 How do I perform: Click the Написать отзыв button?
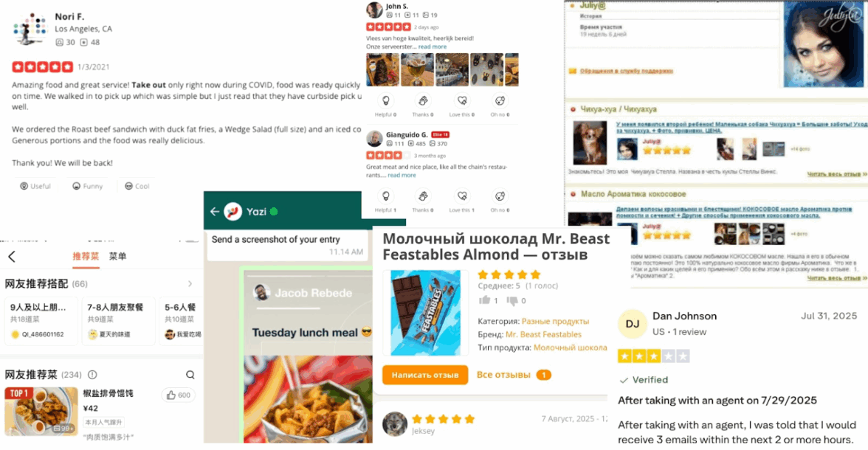point(424,375)
